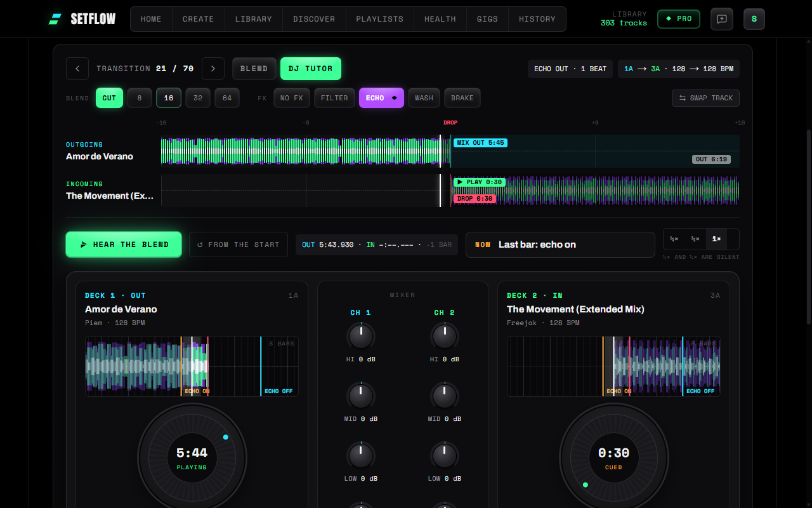This screenshot has height=508, width=812.
Task: Open Playlists in the nav bar
Action: click(x=380, y=19)
